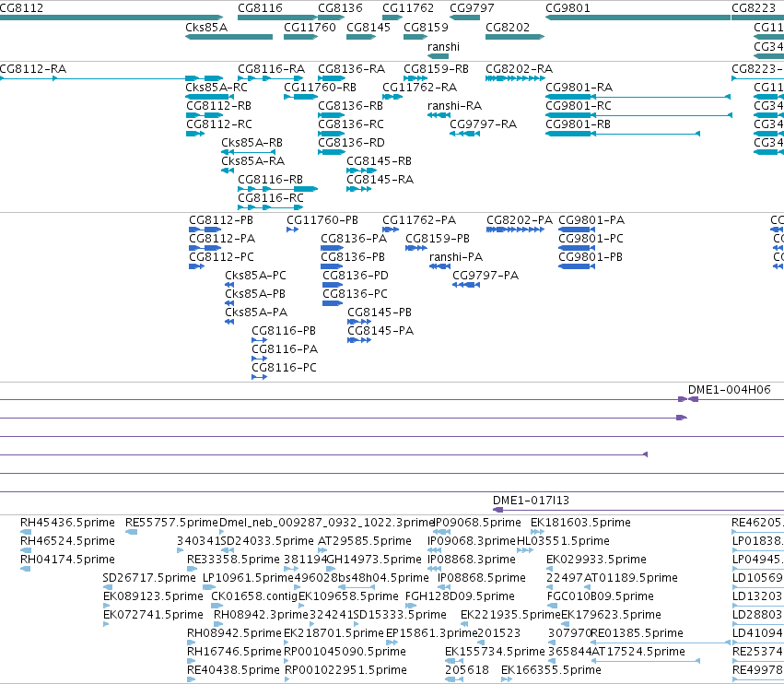The image size is (784, 684).
Task: Click transcript ranshi-RA
Action: [454, 106]
